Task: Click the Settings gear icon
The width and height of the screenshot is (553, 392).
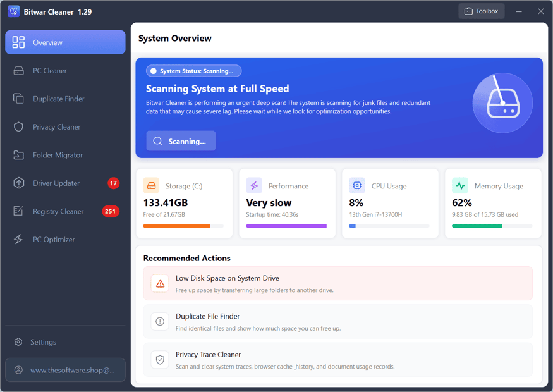Action: coord(18,342)
